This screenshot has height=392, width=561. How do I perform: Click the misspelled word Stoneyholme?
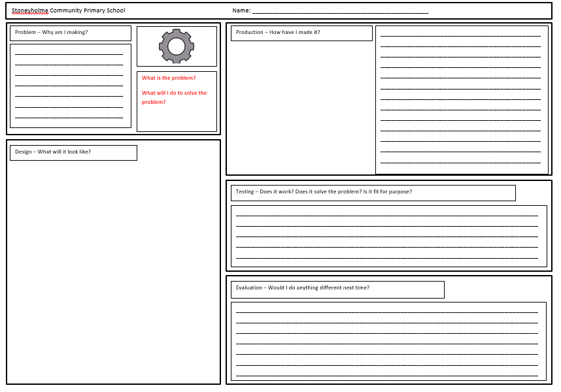click(30, 10)
